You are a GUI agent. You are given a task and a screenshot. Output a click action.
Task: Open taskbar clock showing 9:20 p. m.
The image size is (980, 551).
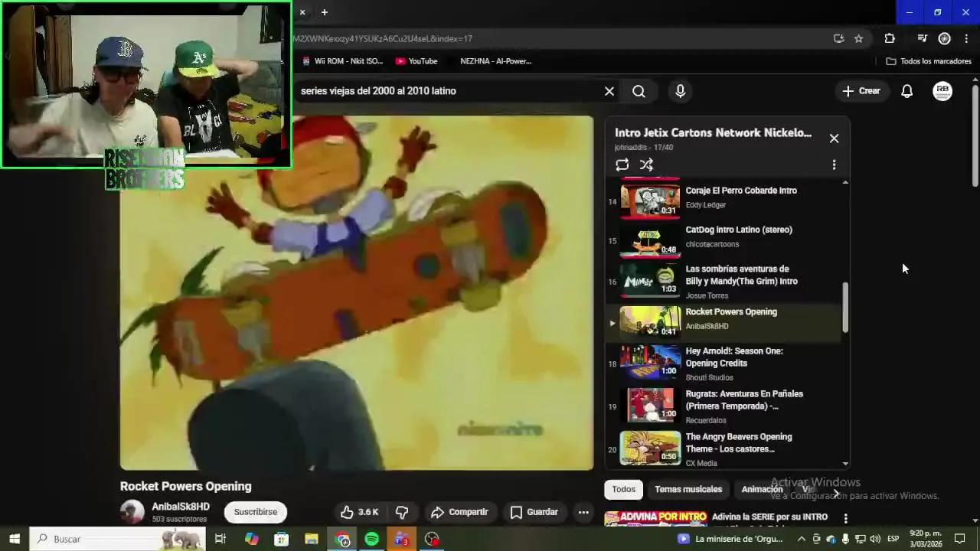pyautogui.click(x=925, y=539)
